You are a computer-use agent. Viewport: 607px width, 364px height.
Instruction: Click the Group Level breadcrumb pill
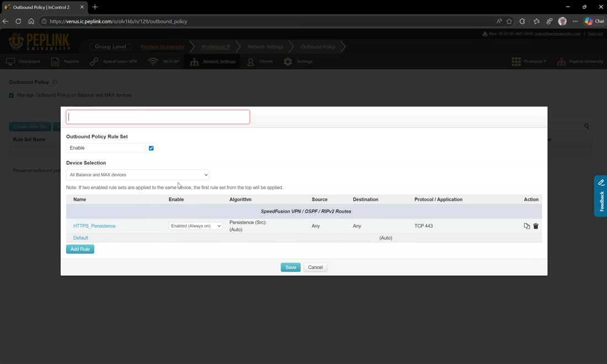click(x=110, y=46)
